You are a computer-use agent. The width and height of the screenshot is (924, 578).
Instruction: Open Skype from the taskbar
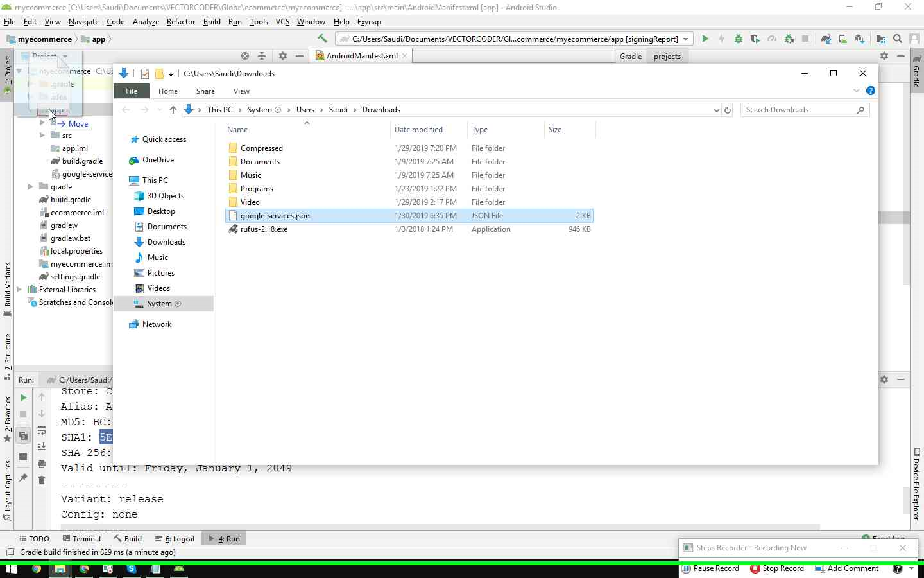(x=132, y=569)
